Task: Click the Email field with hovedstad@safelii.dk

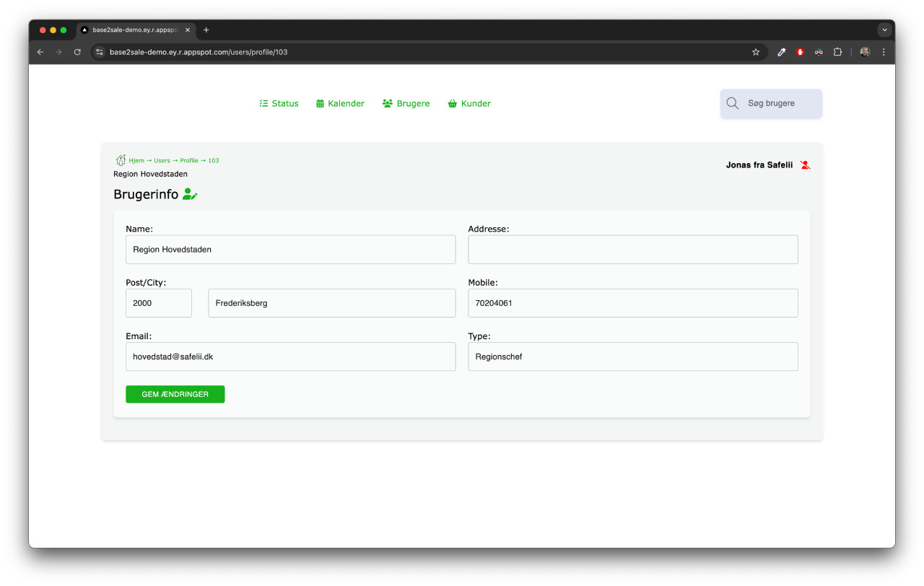Action: click(x=290, y=357)
